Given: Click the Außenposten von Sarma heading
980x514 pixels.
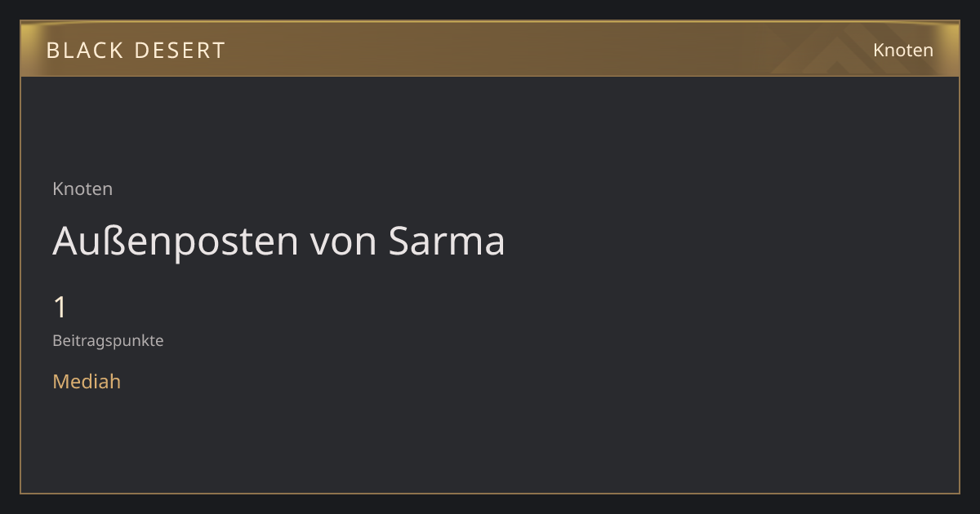Looking at the screenshot, I should 278,241.
